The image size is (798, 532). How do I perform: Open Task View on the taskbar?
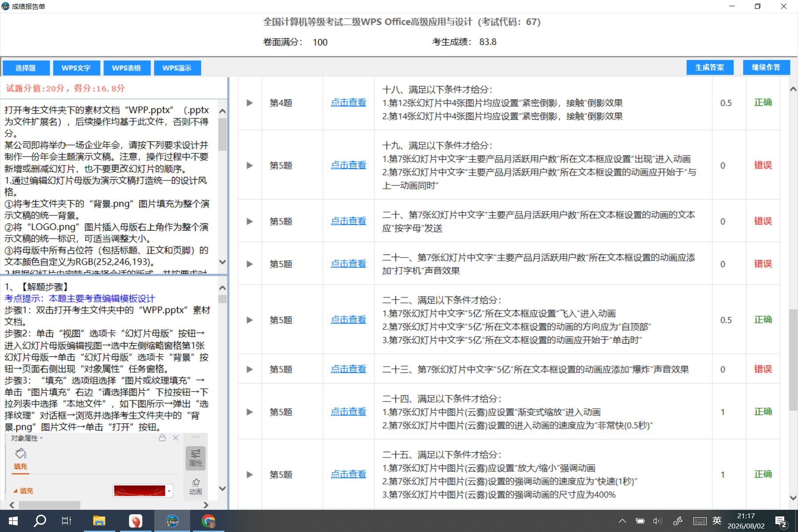[x=66, y=521]
